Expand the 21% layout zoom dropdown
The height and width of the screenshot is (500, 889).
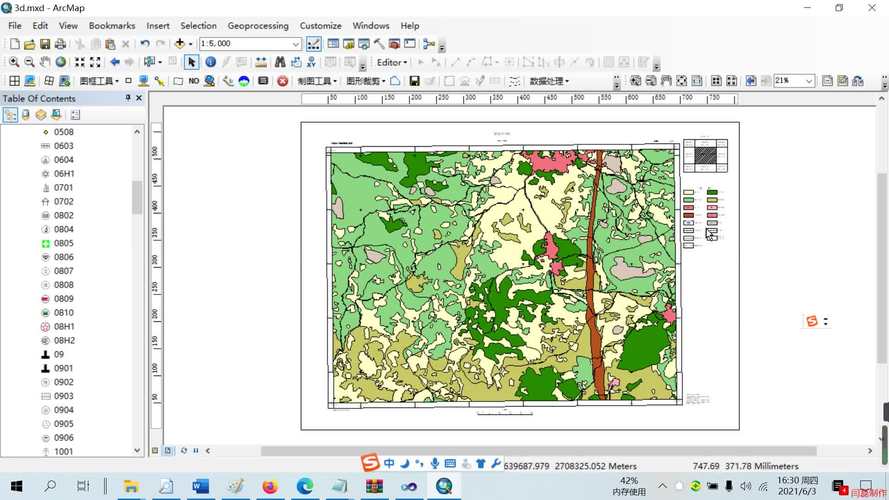tap(808, 81)
